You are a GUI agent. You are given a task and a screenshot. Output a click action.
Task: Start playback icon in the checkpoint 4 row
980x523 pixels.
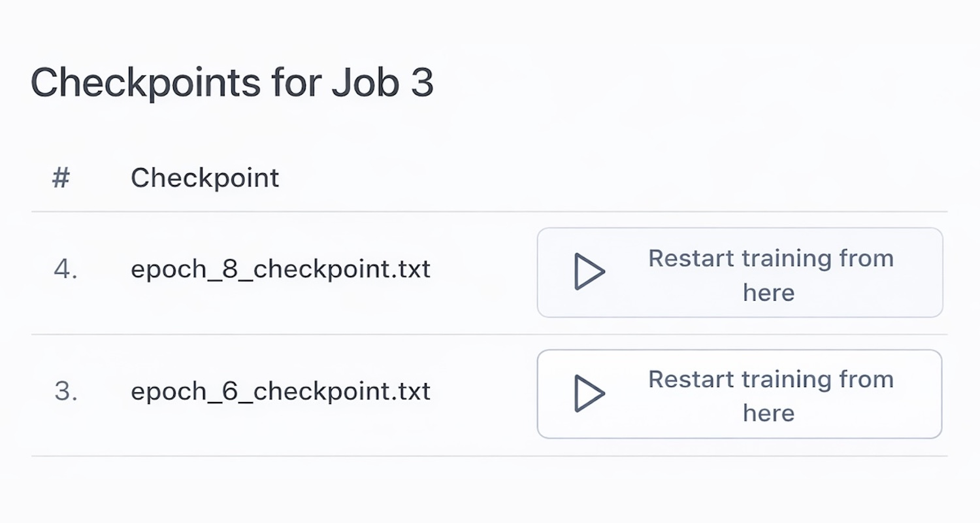pyautogui.click(x=589, y=272)
